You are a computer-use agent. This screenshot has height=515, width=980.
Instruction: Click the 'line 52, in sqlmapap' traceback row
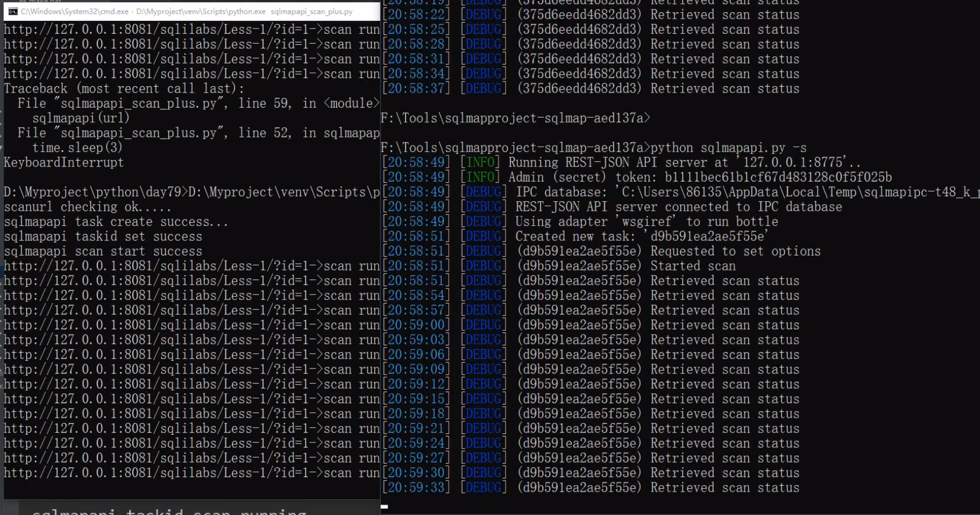click(x=198, y=133)
